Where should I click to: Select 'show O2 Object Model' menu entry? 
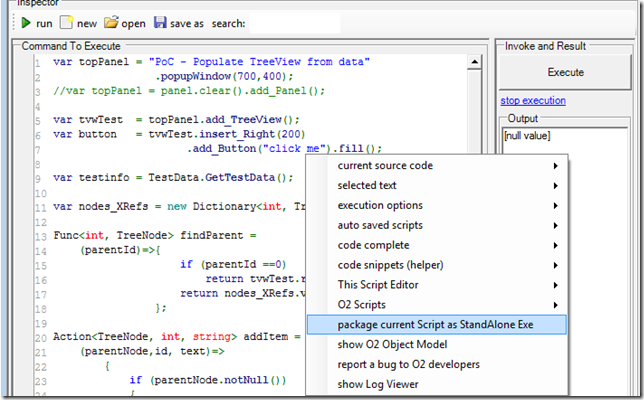click(437, 344)
